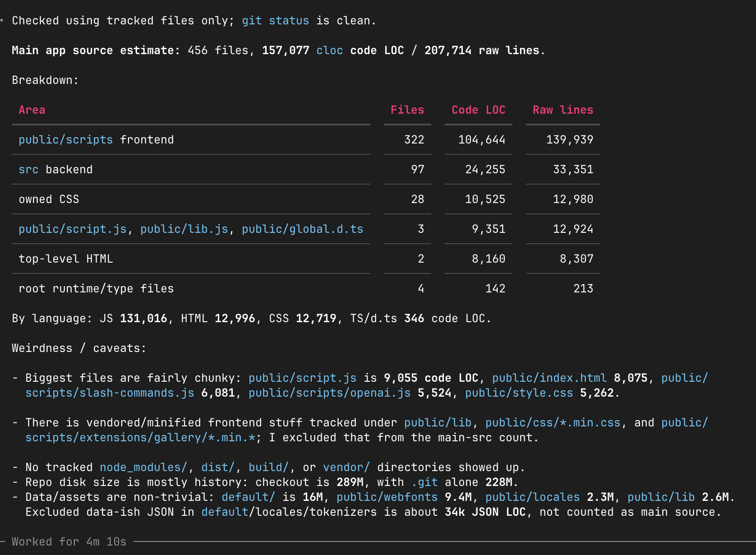This screenshot has height=555, width=756.
Task: Click the '8,075' figure after index.html
Action: click(631, 378)
